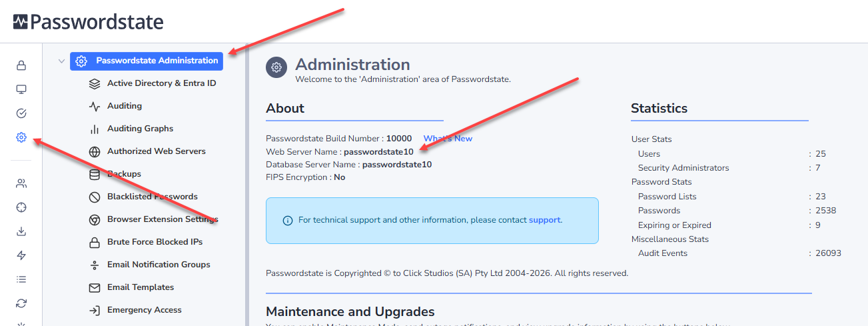Select the Passwordstate Administration tree node
Screen dimensions: 868x326
[147, 61]
